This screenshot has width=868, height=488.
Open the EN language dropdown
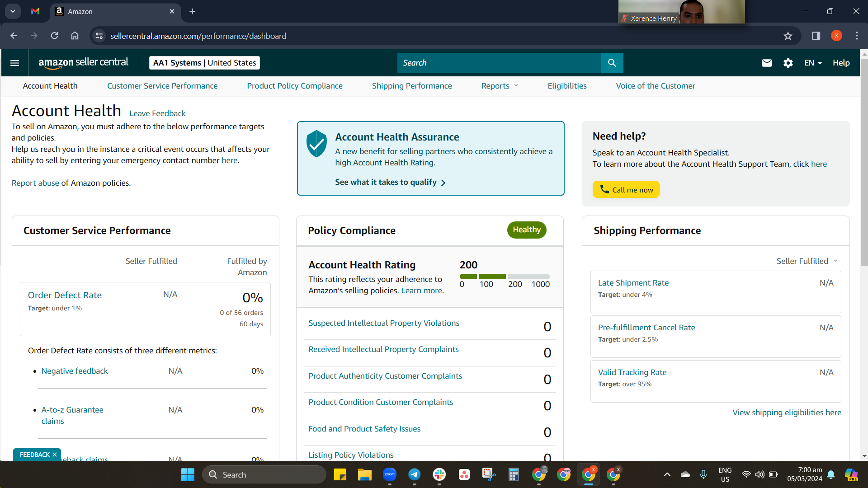(813, 63)
